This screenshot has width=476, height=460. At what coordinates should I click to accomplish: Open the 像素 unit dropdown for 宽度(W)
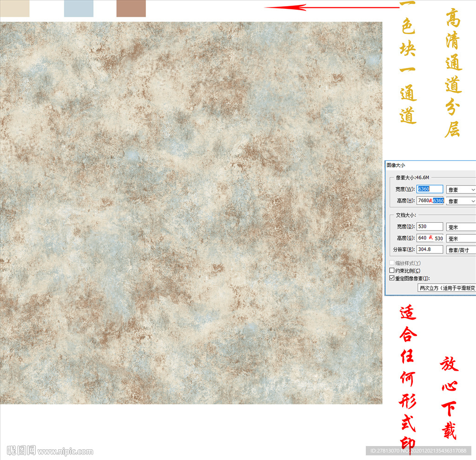[x=461, y=190]
